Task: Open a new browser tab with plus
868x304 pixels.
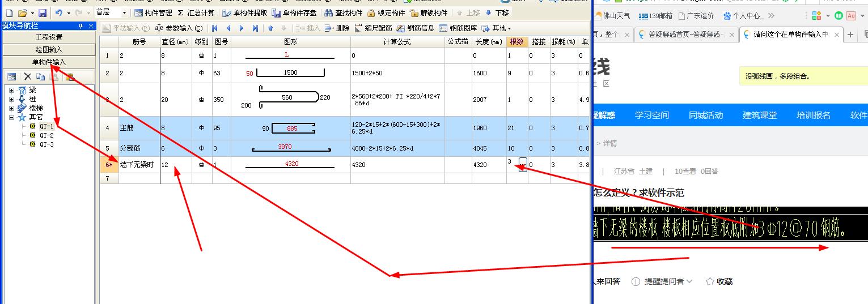Action: [850, 35]
